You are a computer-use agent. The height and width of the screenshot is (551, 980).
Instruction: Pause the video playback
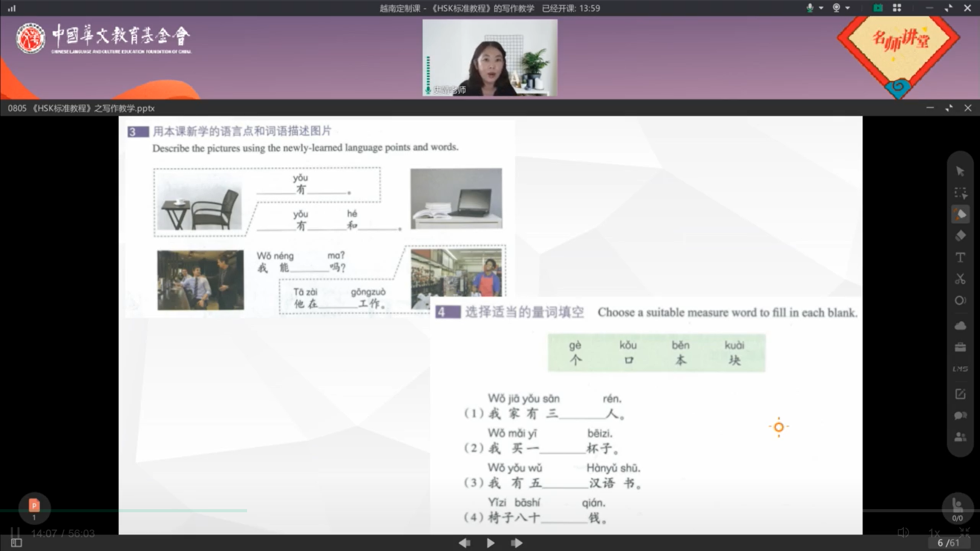[x=15, y=534]
